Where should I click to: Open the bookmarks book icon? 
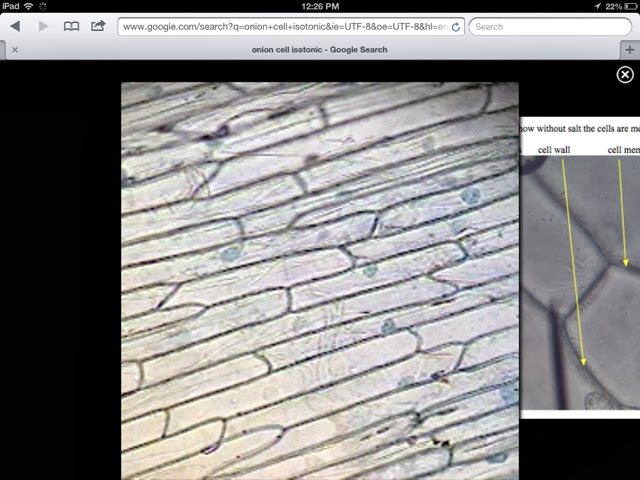click(71, 27)
